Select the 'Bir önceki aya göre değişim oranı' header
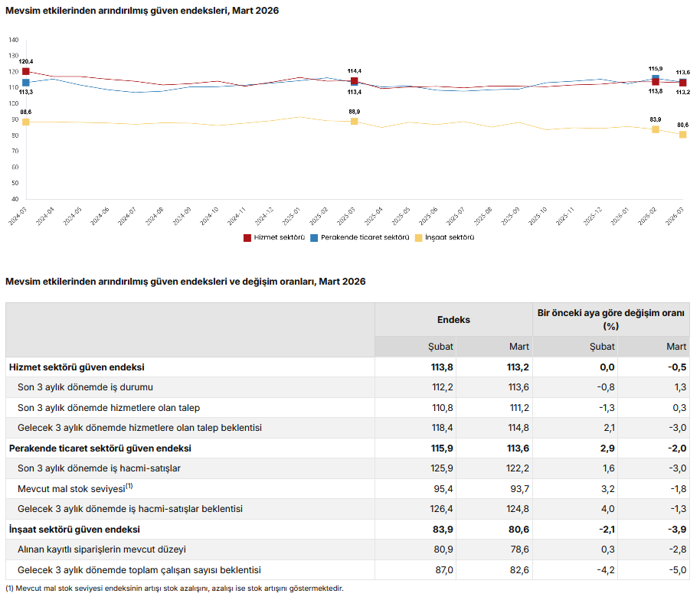Screen dimensions: 700x600 coord(610,320)
